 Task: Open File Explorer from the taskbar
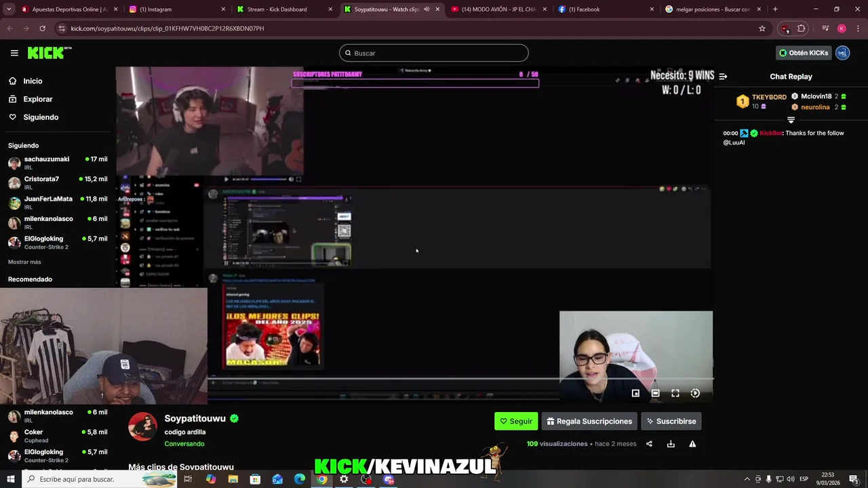click(x=233, y=479)
